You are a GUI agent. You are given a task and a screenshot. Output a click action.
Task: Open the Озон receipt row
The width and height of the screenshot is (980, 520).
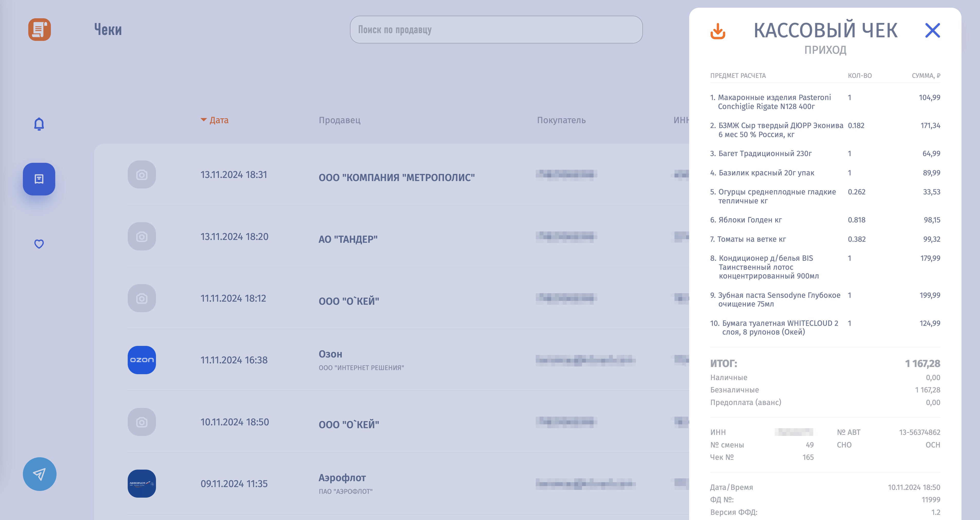coord(330,354)
